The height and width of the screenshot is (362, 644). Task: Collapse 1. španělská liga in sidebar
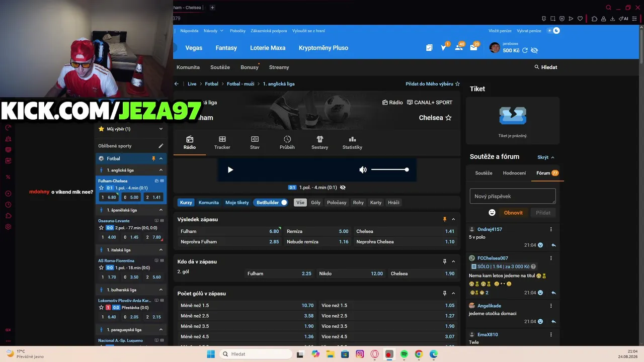tap(161, 210)
